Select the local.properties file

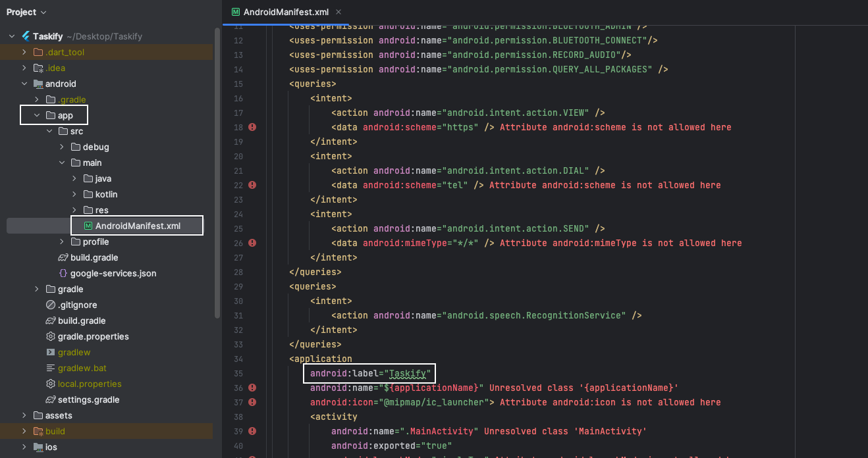(x=89, y=384)
